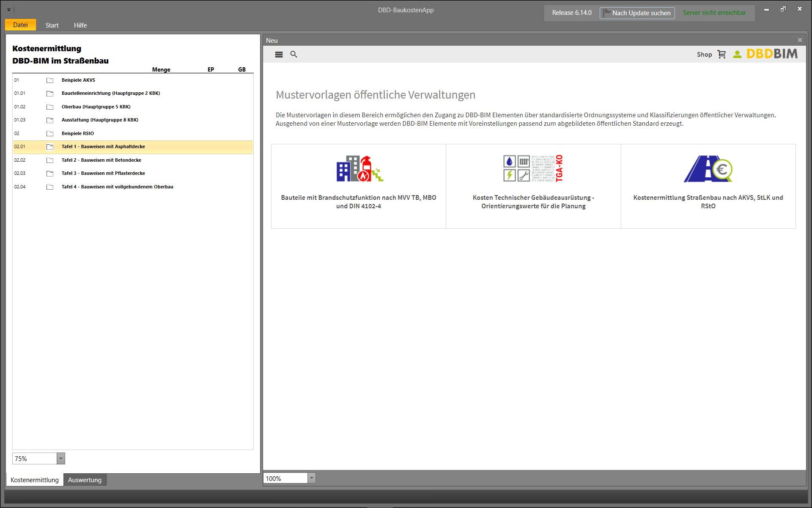This screenshot has height=508, width=812.
Task: Select row Beispiele AKVS
Action: pyautogui.click(x=133, y=80)
